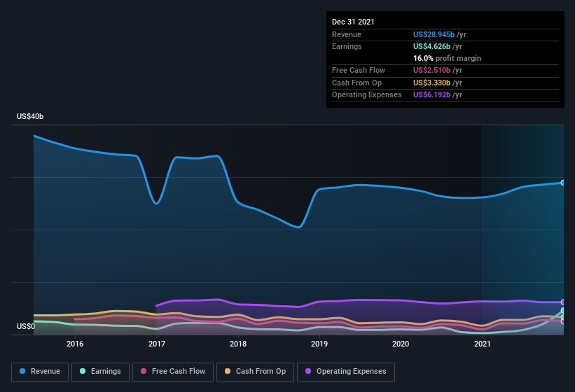
Task: Toggle the Free Cash Flow legend button
Action: tap(173, 372)
